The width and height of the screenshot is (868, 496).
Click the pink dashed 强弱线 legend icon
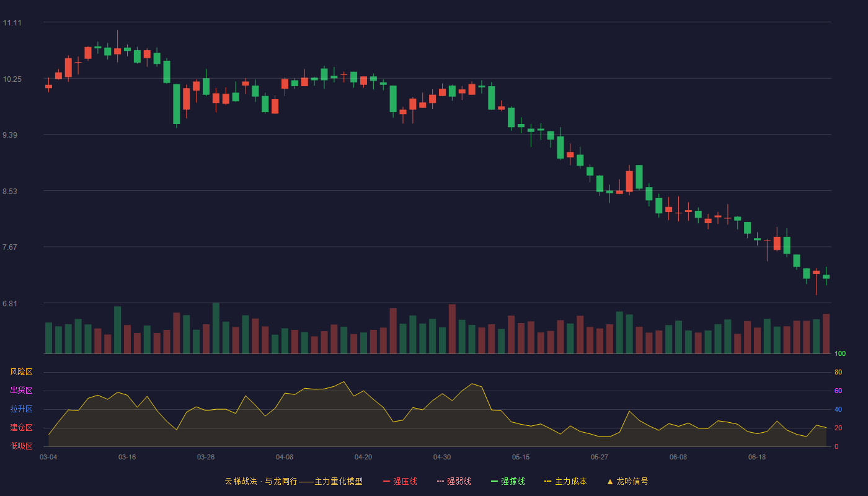click(x=440, y=481)
